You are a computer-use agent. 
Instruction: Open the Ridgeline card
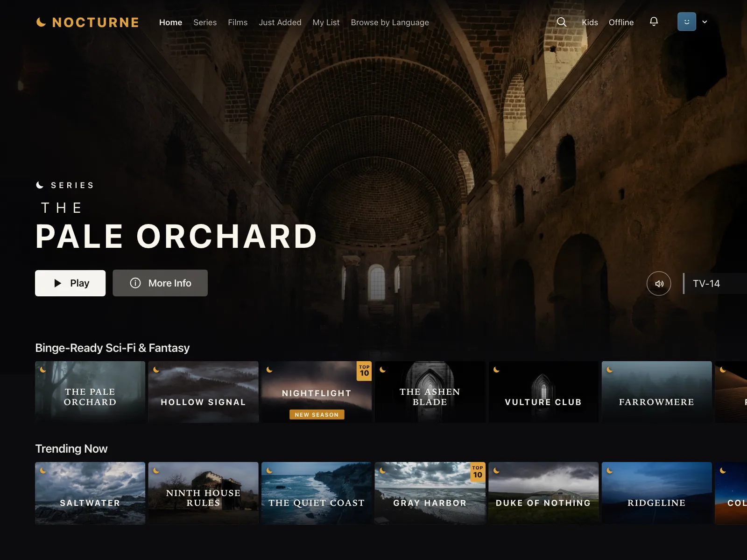[x=657, y=493]
